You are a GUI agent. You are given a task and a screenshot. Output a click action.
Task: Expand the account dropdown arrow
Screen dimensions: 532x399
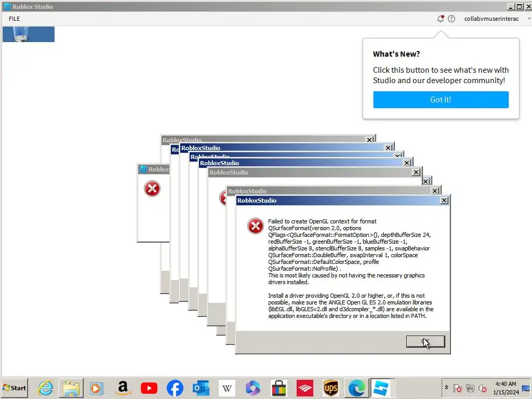(x=529, y=19)
